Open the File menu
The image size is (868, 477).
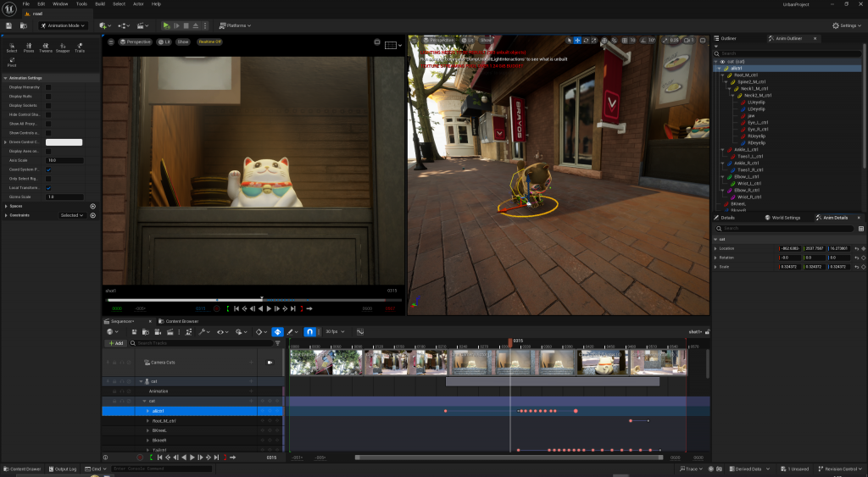26,4
